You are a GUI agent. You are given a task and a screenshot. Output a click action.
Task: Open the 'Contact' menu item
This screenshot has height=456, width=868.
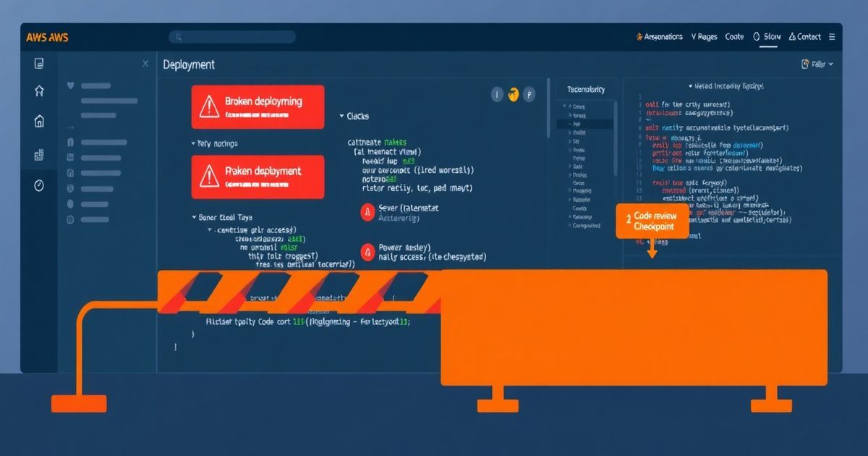pos(804,37)
